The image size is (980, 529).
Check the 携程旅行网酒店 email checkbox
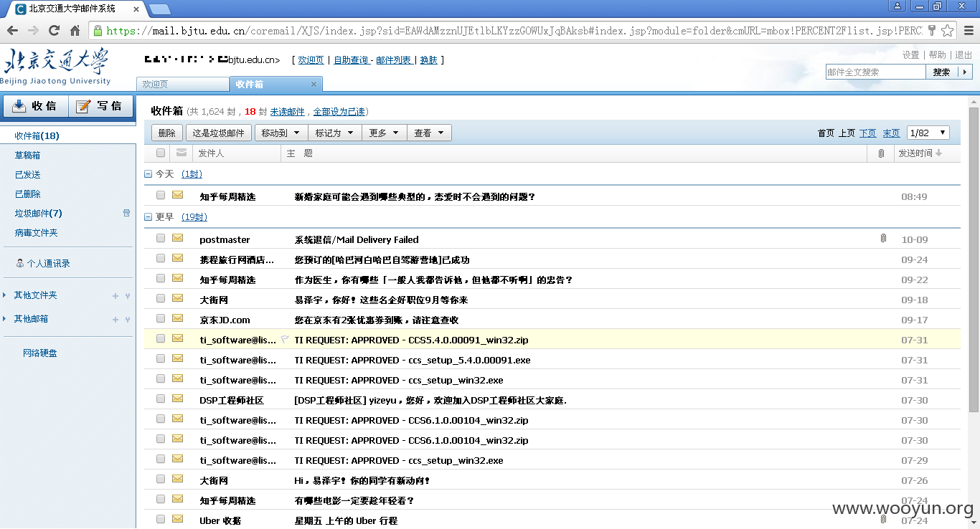[x=161, y=259]
